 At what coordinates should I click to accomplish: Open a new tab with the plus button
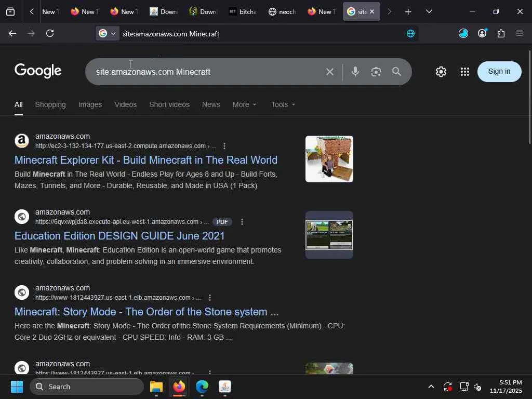click(x=408, y=12)
